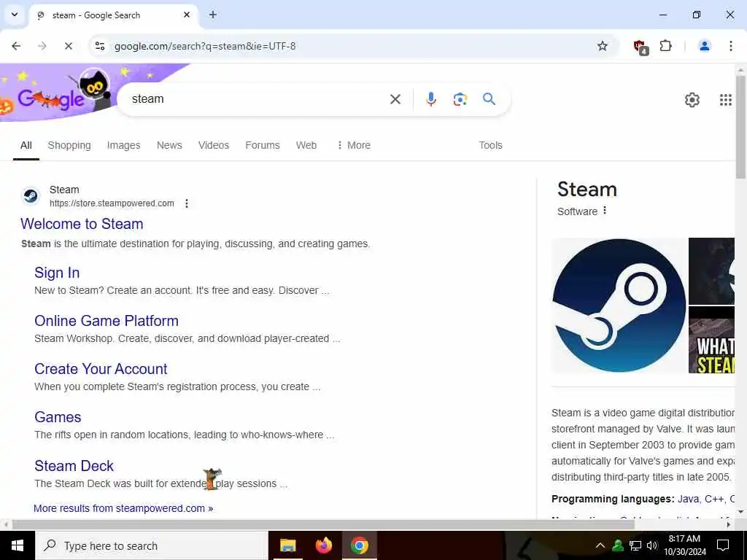Click the Steam favicon in first result
The image size is (747, 560).
(31, 196)
